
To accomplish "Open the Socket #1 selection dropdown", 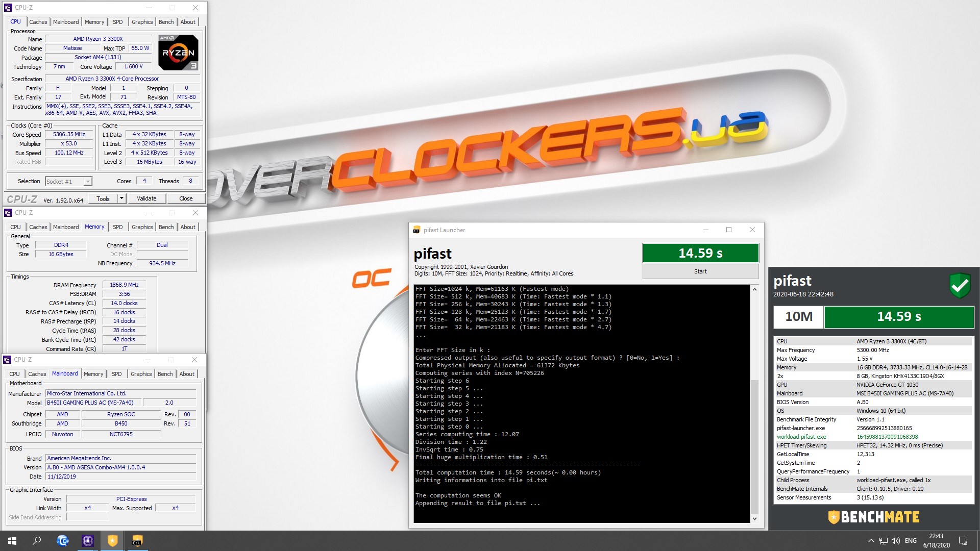I will [x=68, y=182].
